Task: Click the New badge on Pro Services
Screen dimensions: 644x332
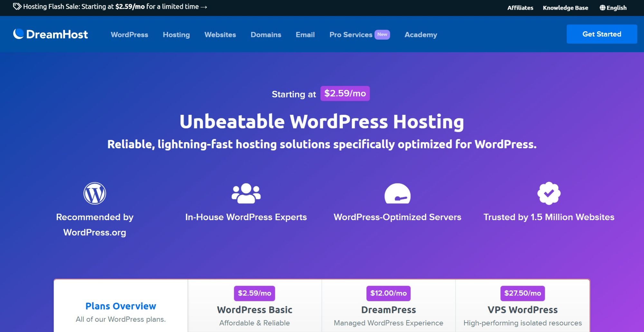Action: 382,34
